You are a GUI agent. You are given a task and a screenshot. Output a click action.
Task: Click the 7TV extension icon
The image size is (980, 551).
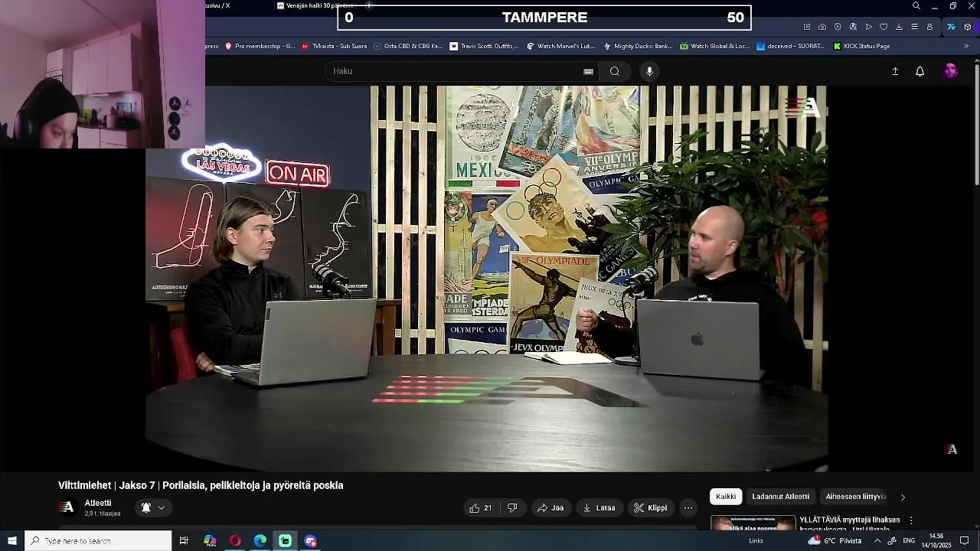coord(951,27)
